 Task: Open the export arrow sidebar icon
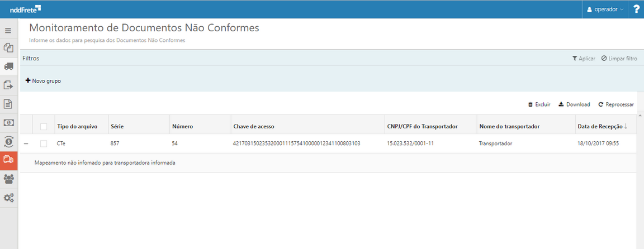pos(8,85)
